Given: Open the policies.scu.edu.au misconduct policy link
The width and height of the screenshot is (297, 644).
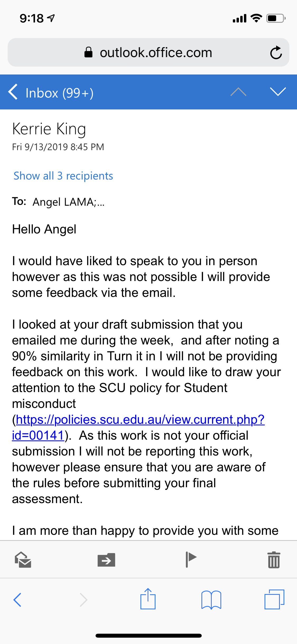Looking at the screenshot, I should tap(138, 427).
